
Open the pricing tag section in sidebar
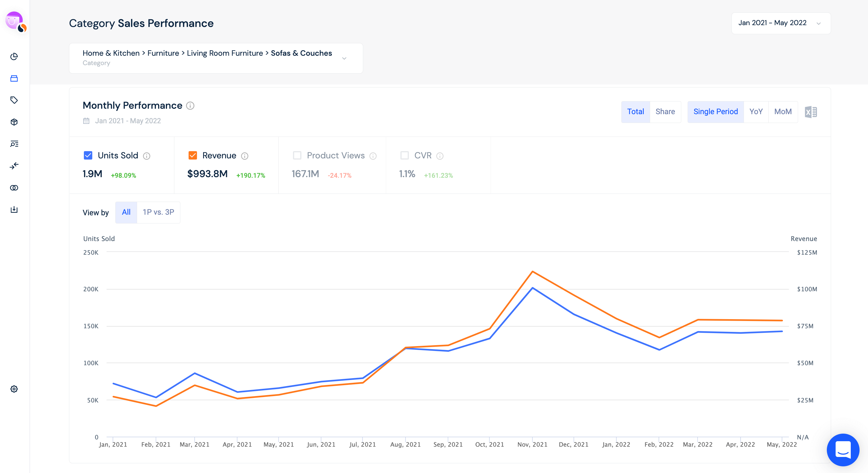pos(14,100)
